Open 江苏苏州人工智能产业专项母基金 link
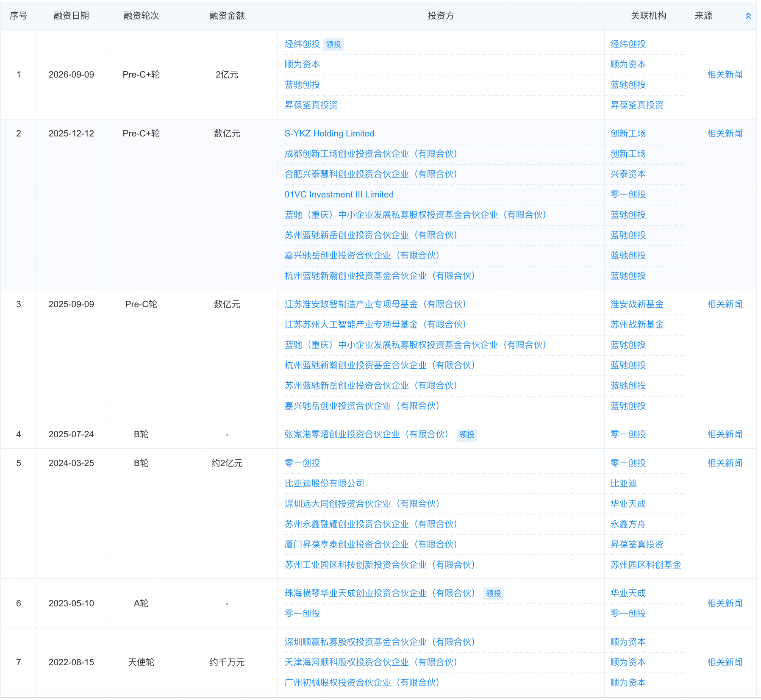The image size is (761, 700). pos(376,325)
